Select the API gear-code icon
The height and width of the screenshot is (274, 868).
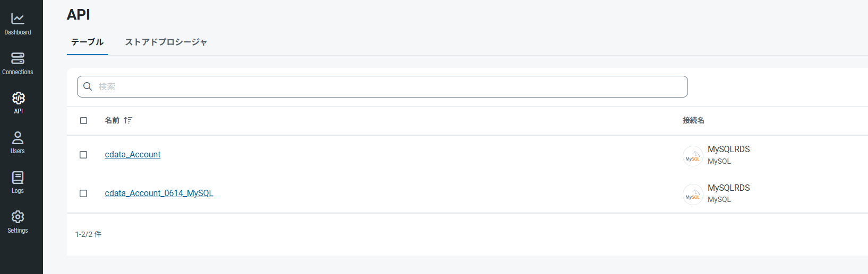[18, 98]
